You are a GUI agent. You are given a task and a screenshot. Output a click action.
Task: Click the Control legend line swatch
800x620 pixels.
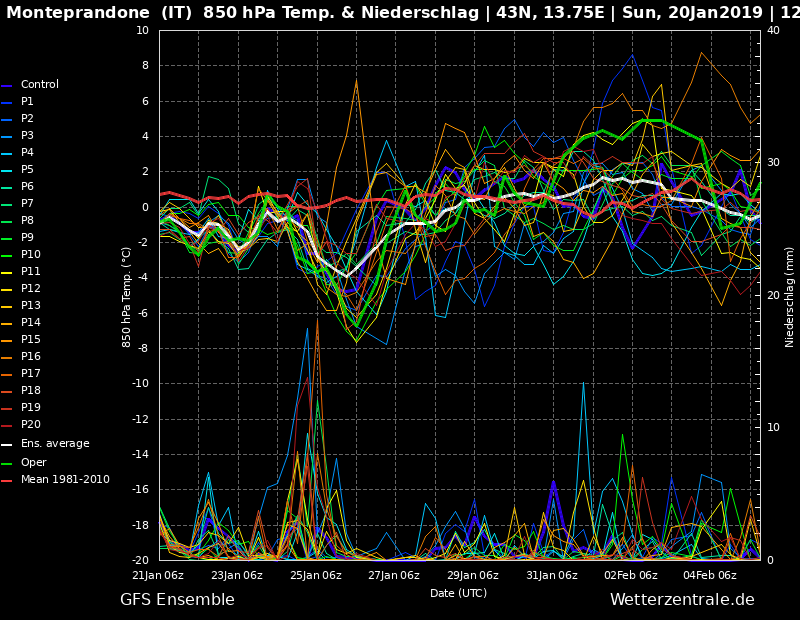7,85
